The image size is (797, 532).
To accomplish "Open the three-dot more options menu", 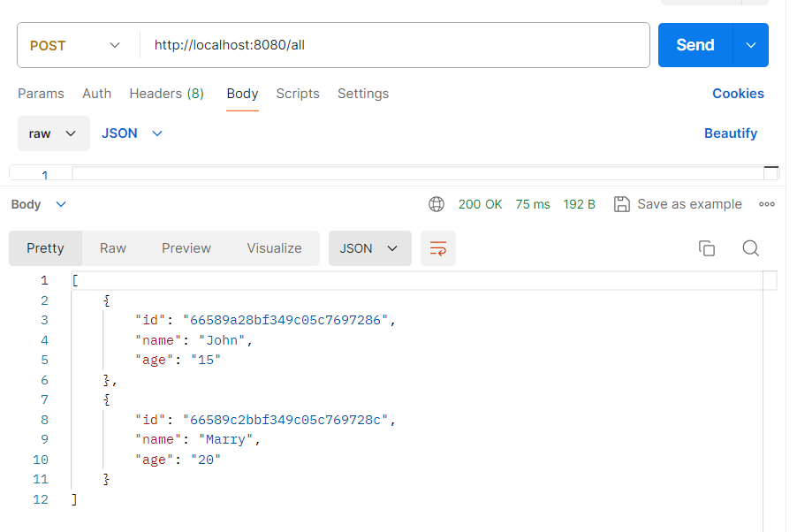I will [x=766, y=204].
